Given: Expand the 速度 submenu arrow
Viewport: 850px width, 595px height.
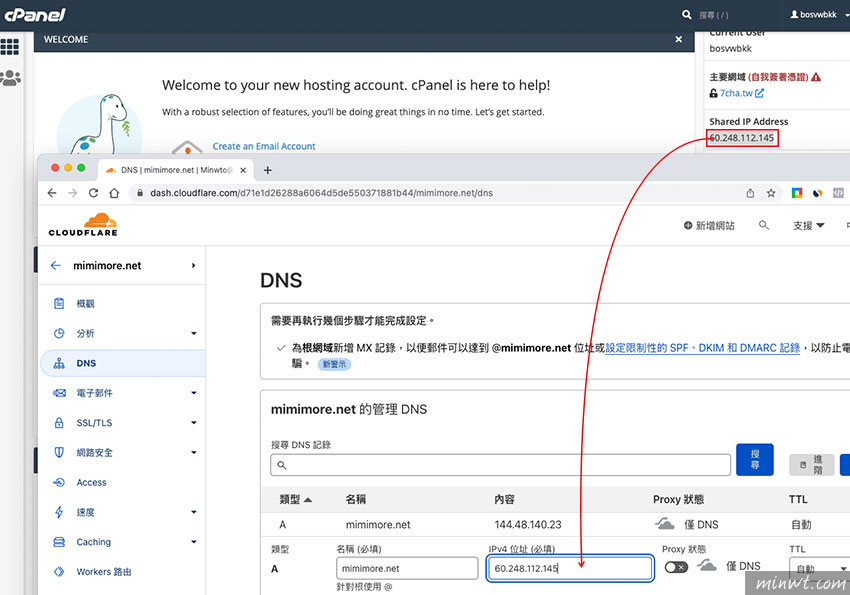Looking at the screenshot, I should [x=194, y=512].
